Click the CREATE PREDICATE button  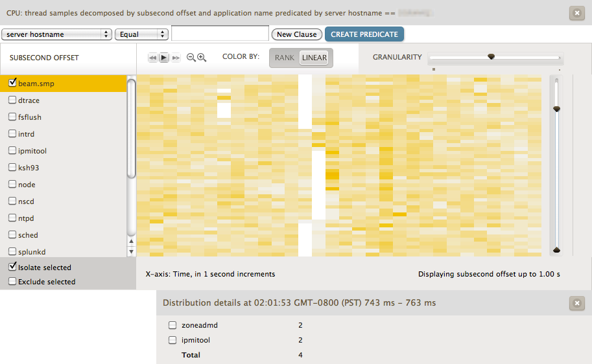[364, 34]
